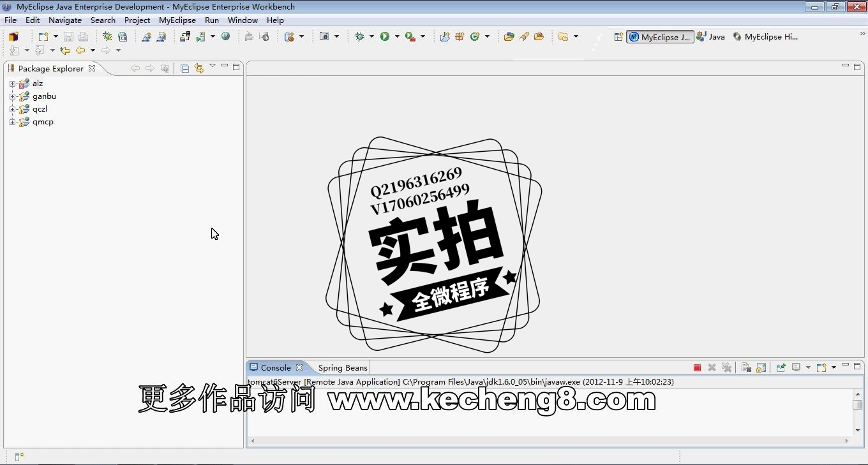Open the camera icon dropdown arrow

click(336, 36)
